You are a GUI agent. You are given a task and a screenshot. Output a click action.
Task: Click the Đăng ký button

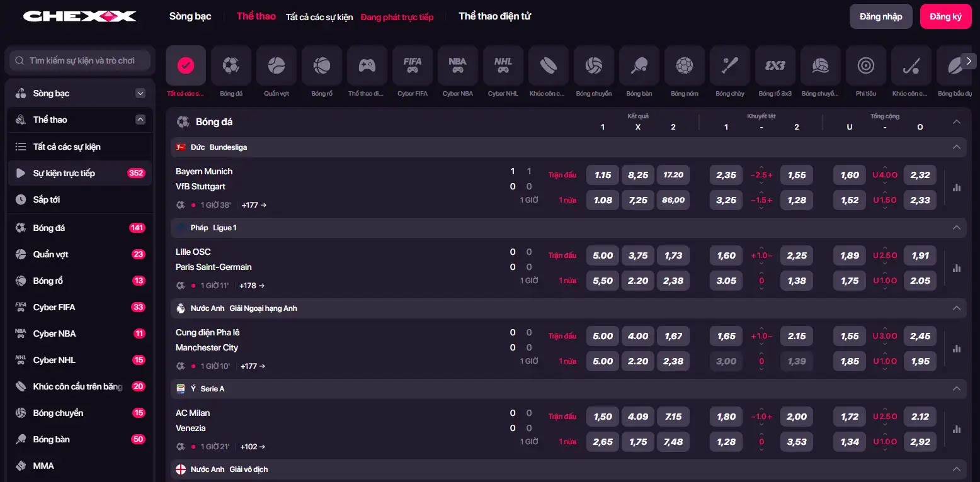tap(946, 16)
